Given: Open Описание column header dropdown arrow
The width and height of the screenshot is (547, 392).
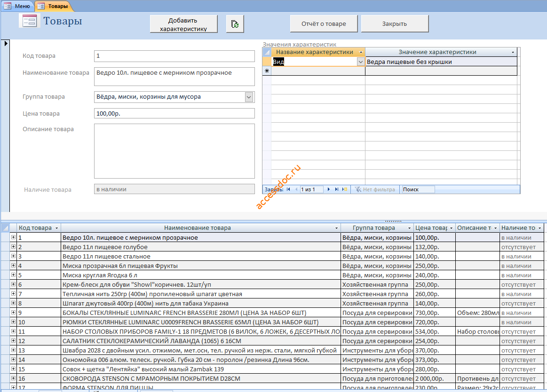Looking at the screenshot, I should (495, 228).
